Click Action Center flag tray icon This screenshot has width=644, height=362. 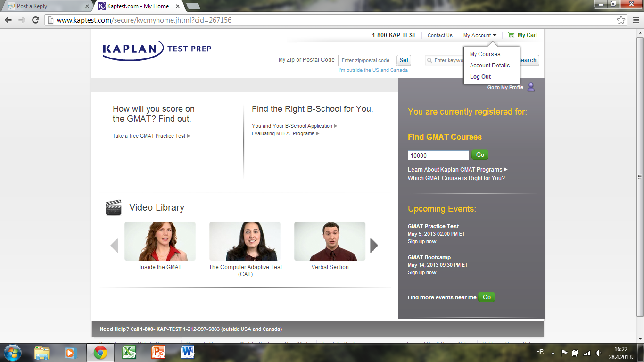564,353
